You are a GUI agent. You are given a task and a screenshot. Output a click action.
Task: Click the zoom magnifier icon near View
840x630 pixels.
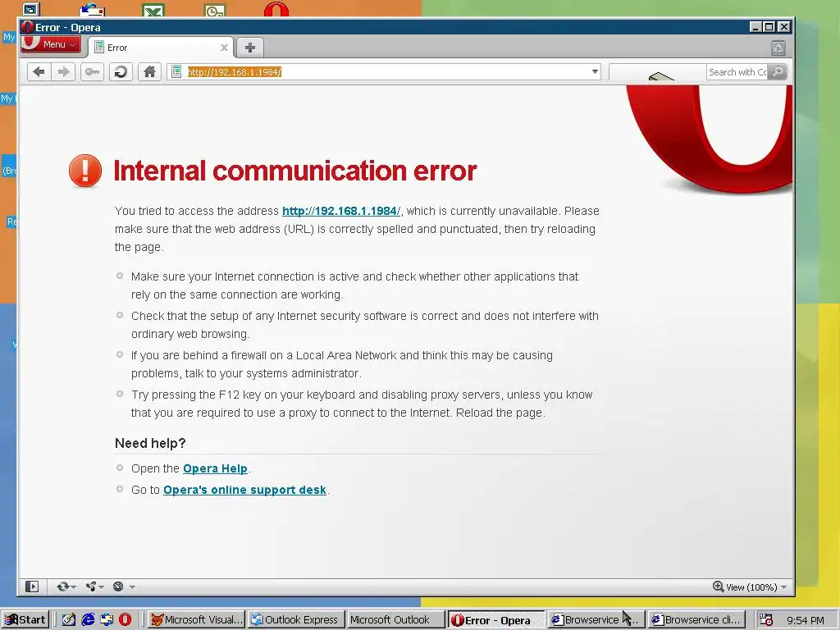[x=718, y=587]
